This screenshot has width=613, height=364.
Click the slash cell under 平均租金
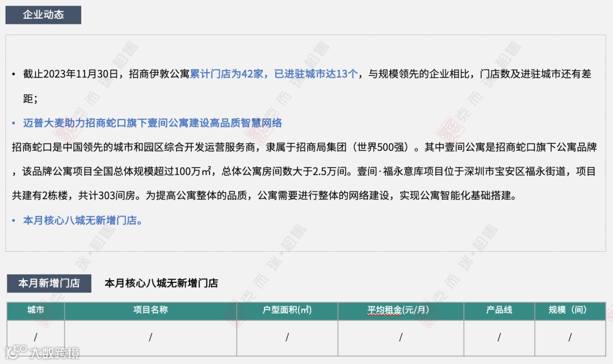400,337
